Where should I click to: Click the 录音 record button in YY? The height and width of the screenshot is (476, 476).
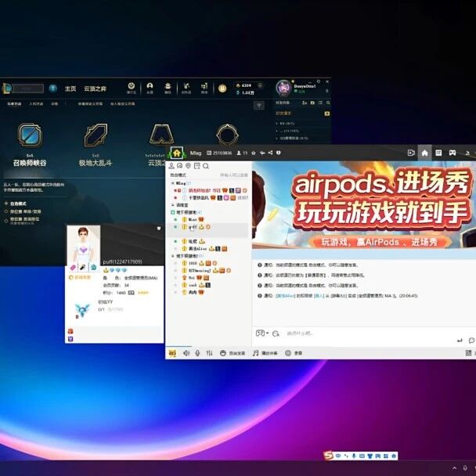[294, 353]
